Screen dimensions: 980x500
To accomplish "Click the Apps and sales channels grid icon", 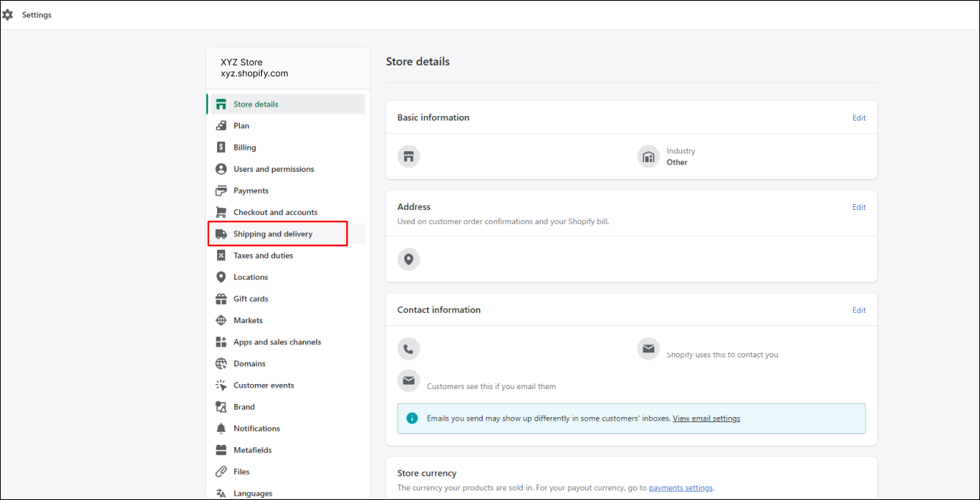I will [x=221, y=342].
